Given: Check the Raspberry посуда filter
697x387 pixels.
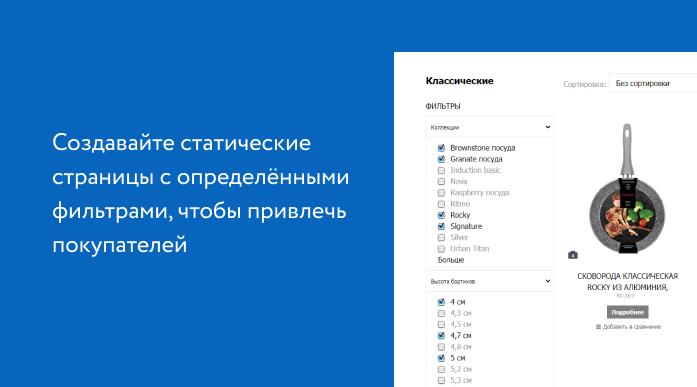Looking at the screenshot, I should tap(441, 193).
